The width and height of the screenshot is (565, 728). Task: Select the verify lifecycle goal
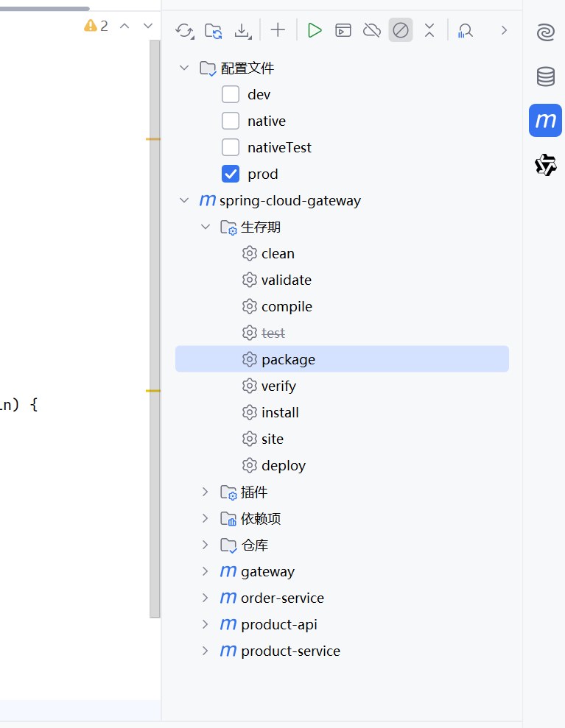pyautogui.click(x=342, y=386)
